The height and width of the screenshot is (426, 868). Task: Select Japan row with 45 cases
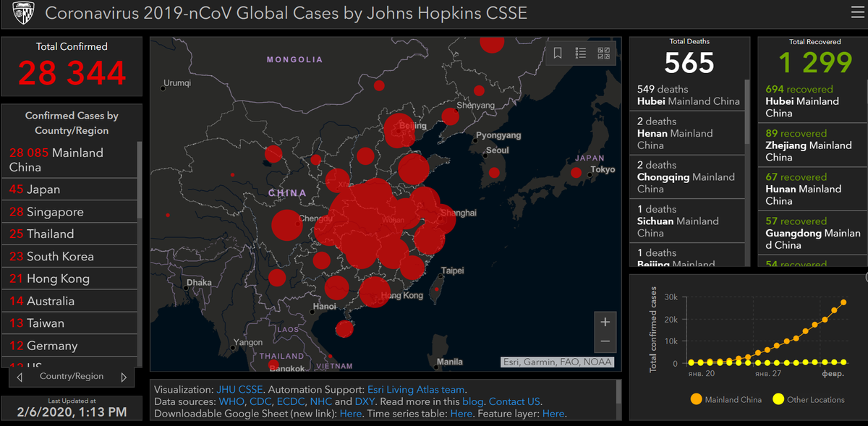coord(69,189)
